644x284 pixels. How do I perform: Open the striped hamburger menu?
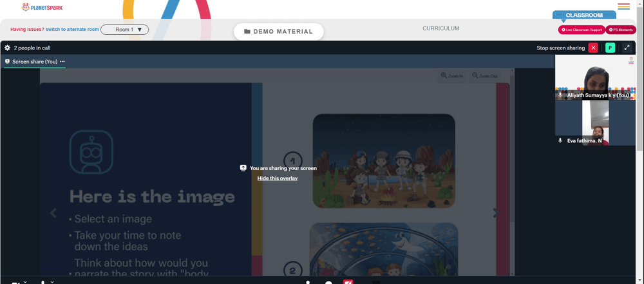pyautogui.click(x=623, y=6)
